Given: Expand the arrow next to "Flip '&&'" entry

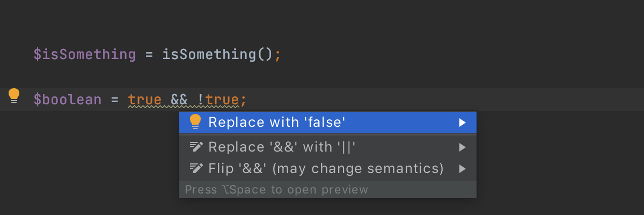Looking at the screenshot, I should (x=462, y=169).
